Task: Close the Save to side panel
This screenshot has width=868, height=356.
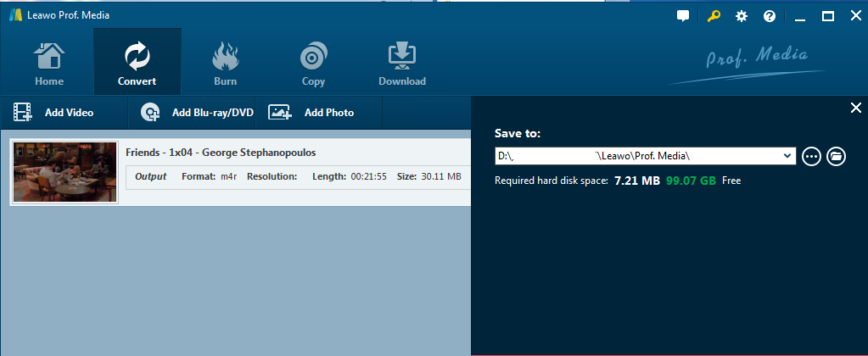Action: pos(856,108)
